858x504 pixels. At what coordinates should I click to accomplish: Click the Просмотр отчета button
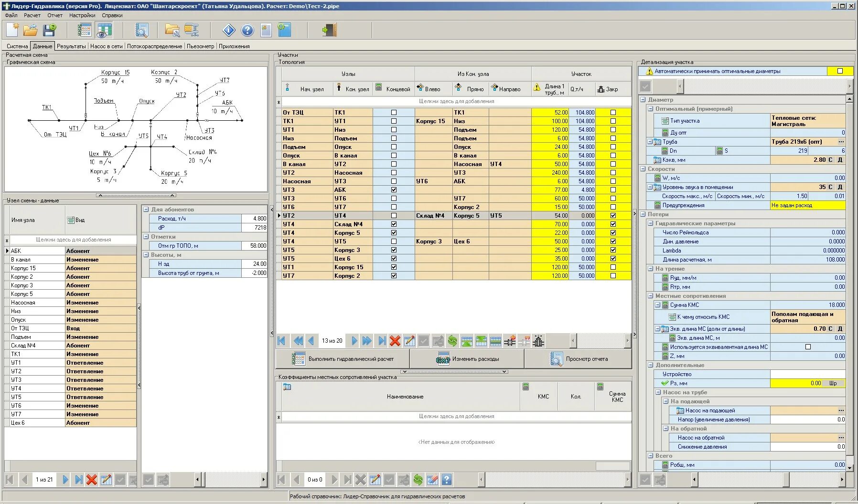pos(578,359)
